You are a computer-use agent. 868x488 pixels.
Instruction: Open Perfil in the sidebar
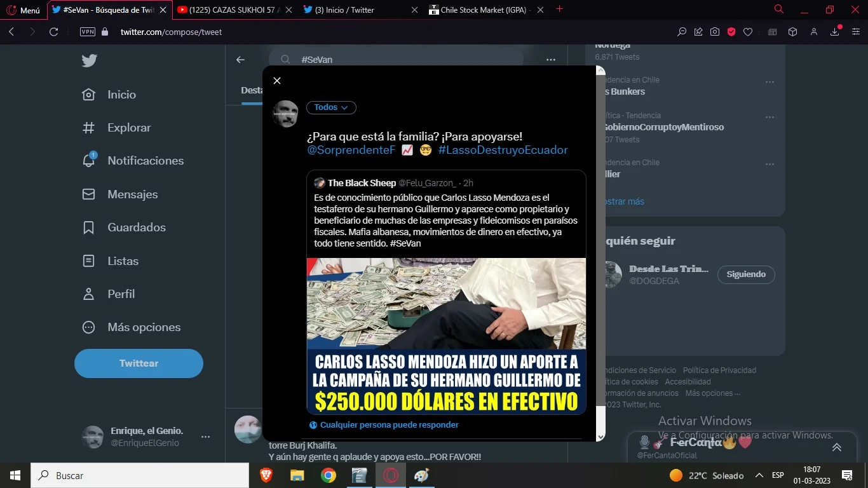click(108, 294)
